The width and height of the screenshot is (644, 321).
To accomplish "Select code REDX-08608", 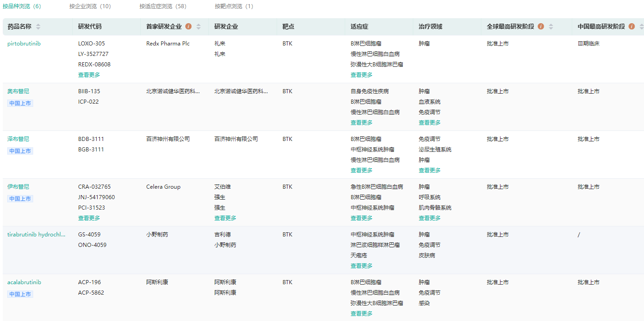I will 94,65.
